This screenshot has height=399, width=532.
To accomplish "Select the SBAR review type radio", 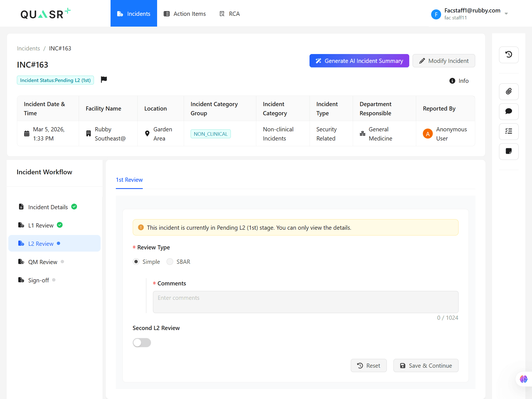I will click(170, 262).
